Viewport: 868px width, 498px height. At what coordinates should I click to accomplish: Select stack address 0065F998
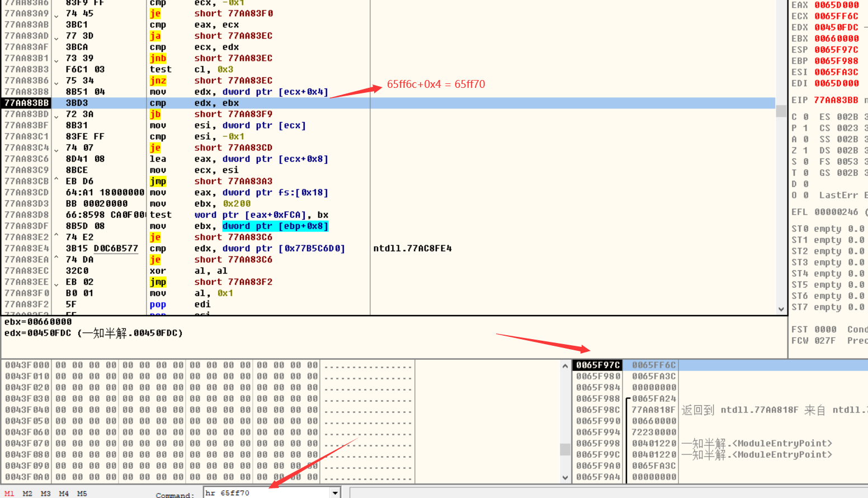point(598,443)
